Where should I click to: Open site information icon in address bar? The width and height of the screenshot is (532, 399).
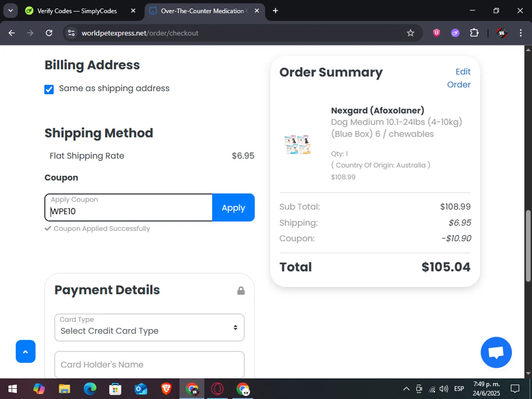tap(71, 33)
